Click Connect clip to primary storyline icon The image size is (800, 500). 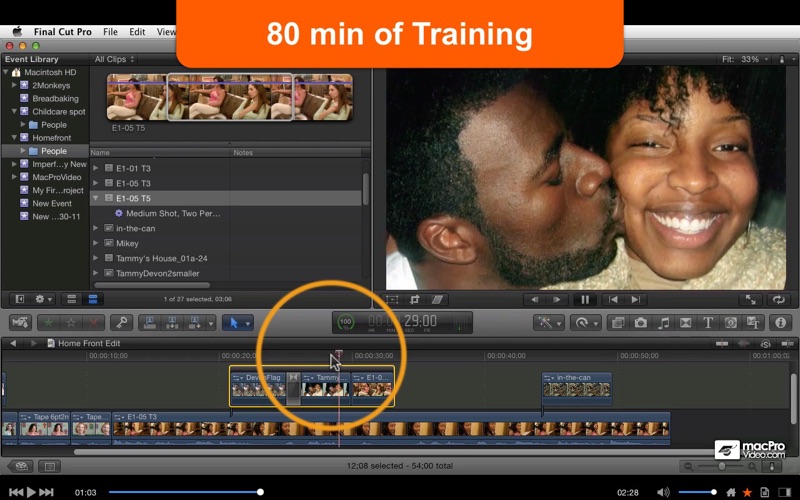pyautogui.click(x=150, y=322)
